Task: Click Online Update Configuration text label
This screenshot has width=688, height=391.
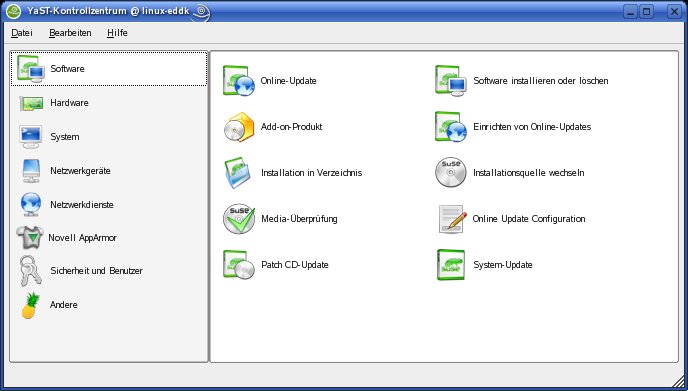Action: click(529, 219)
